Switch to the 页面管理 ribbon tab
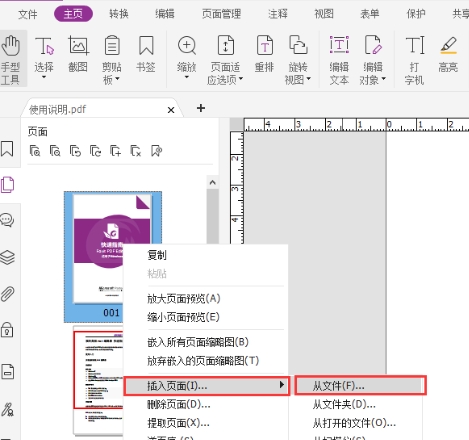This screenshot has width=469, height=440. point(222,14)
